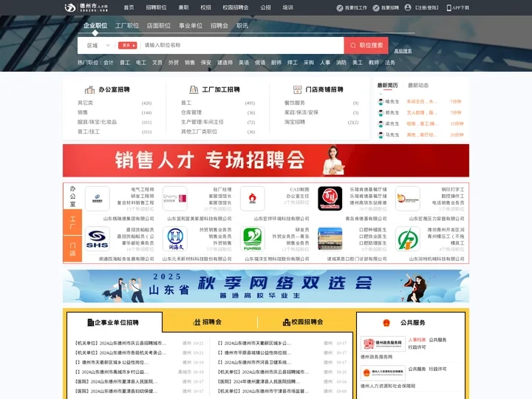Select the 店面职位 search tab
The width and height of the screenshot is (532, 399).
pyautogui.click(x=158, y=25)
